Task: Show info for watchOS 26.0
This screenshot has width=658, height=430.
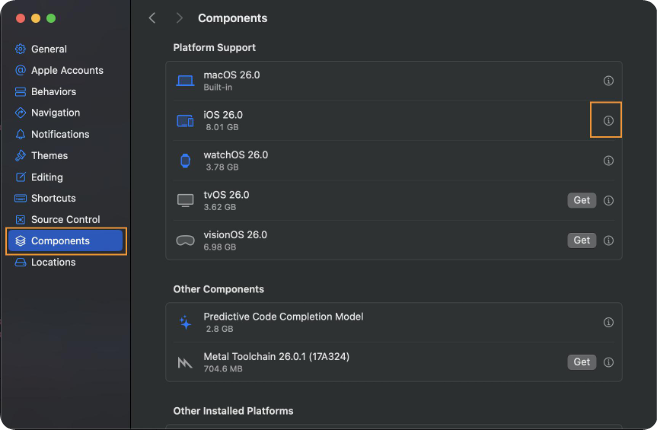Action: coord(608,161)
